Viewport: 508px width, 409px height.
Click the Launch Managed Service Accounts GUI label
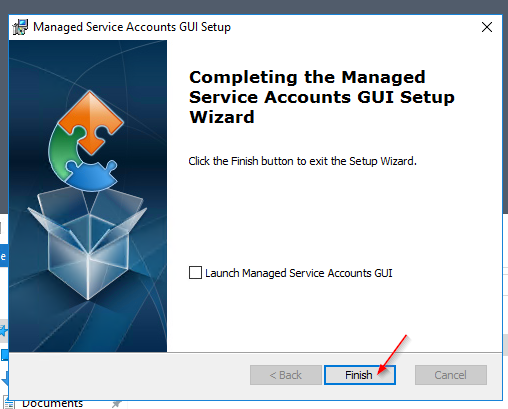tap(299, 273)
